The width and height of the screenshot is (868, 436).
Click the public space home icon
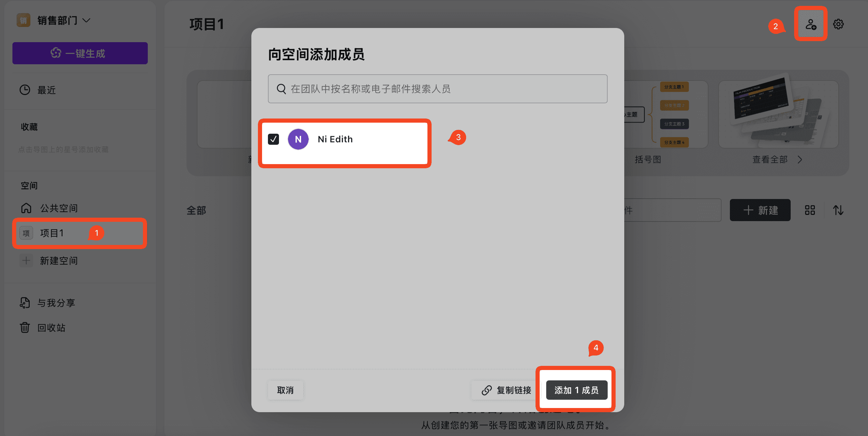(26, 208)
